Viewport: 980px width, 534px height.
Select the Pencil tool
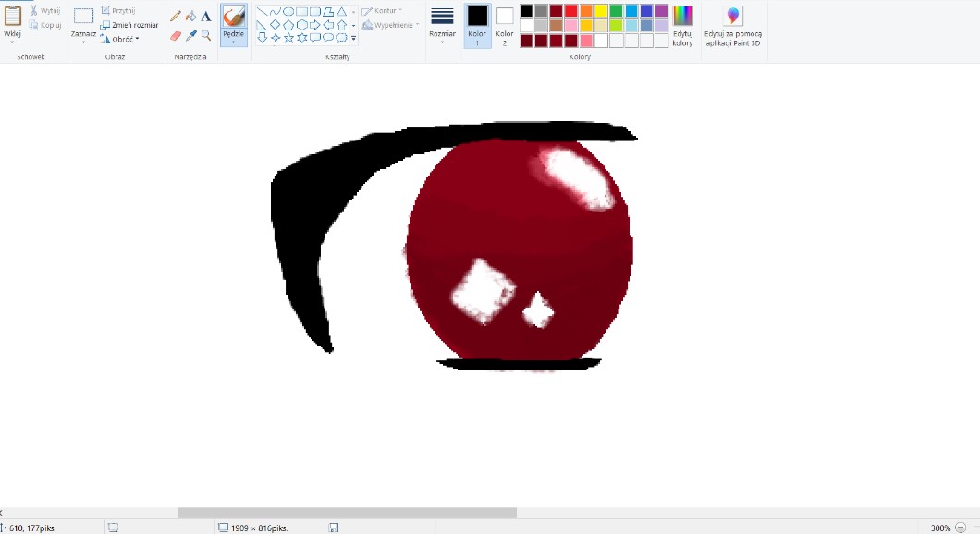click(176, 17)
